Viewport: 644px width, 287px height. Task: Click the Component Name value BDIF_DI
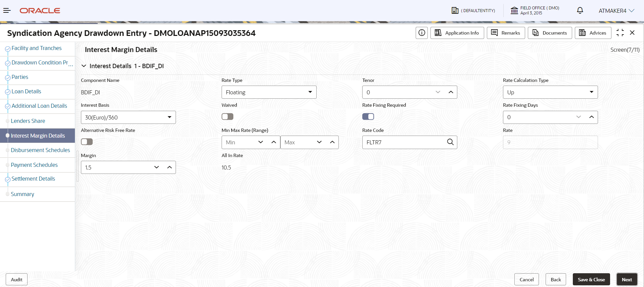pos(90,92)
